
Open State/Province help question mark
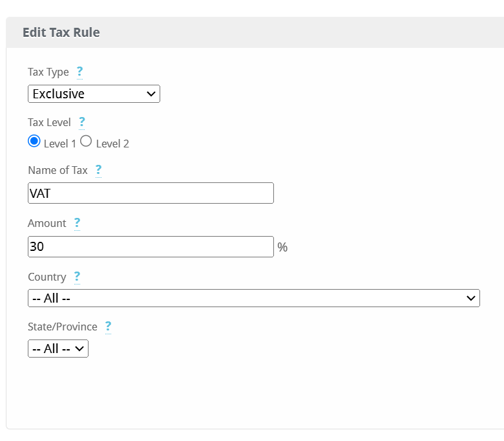coord(109,327)
